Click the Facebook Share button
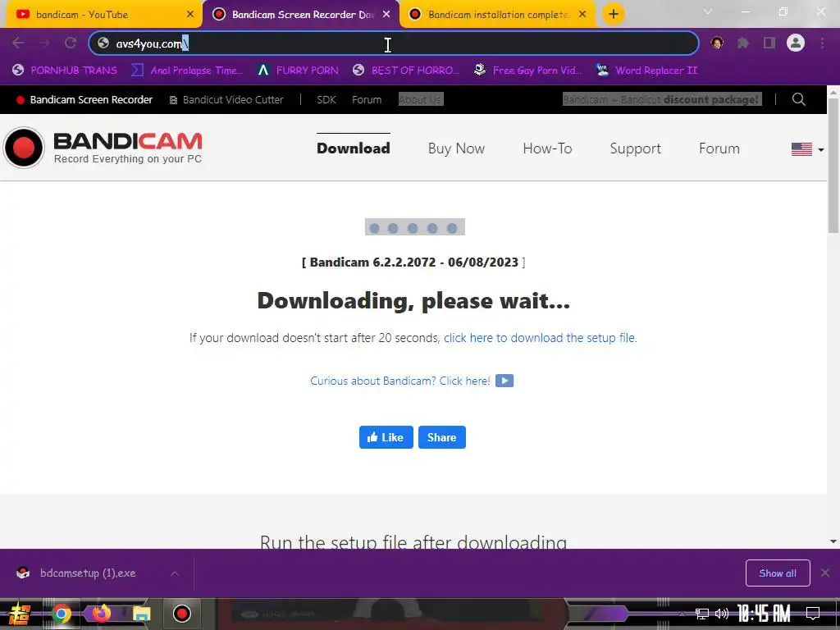 441,437
